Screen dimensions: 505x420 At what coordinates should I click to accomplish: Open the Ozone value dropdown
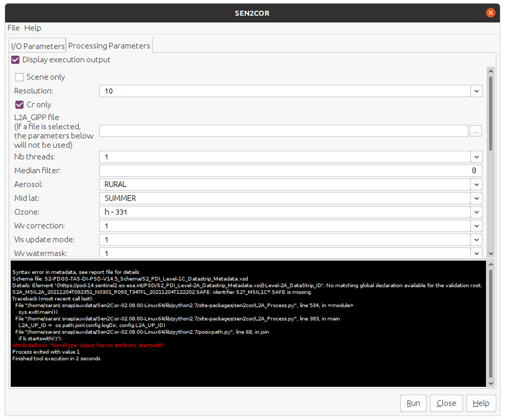(x=476, y=212)
